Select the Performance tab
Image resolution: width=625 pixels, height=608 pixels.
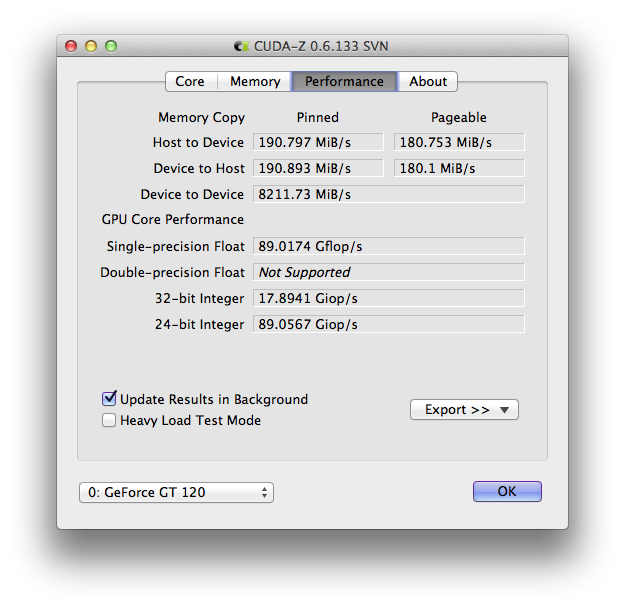344,82
